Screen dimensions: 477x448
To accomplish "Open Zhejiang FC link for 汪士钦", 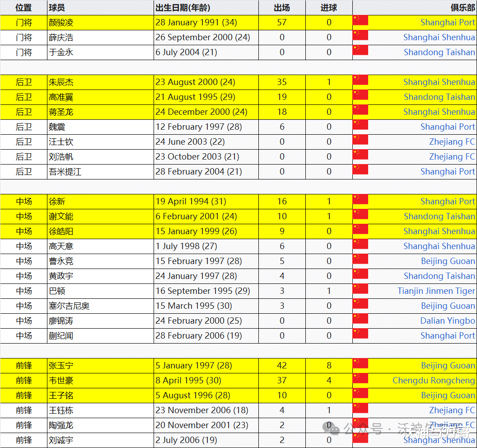I will 452,142.
